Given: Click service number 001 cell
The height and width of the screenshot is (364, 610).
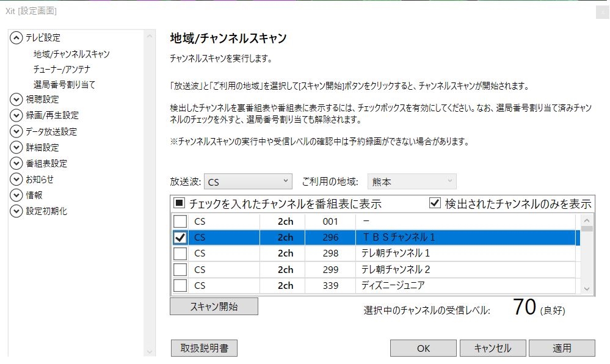Looking at the screenshot, I should click(x=330, y=221).
